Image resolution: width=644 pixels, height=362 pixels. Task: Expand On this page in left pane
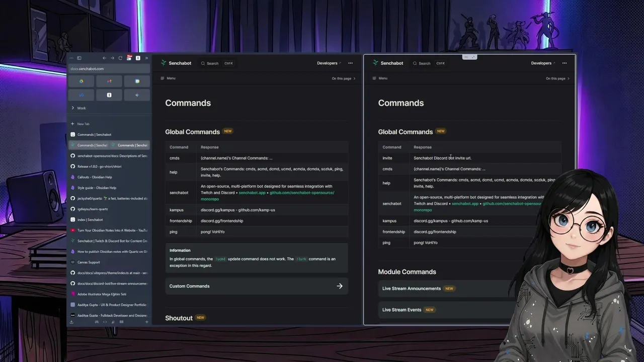[x=344, y=78]
